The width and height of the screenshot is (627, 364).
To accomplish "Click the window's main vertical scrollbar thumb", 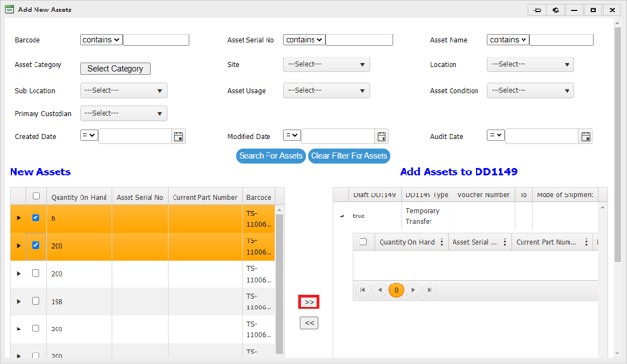I will (617, 144).
